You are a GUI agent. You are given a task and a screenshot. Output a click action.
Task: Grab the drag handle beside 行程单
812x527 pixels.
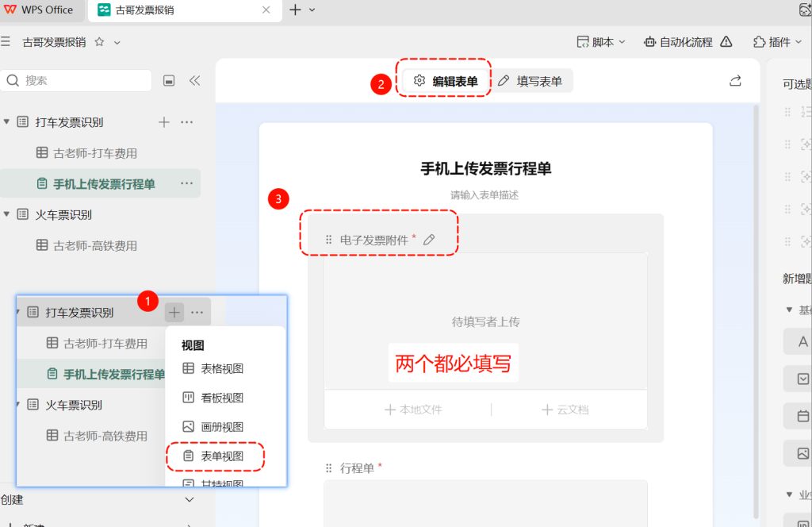point(328,468)
